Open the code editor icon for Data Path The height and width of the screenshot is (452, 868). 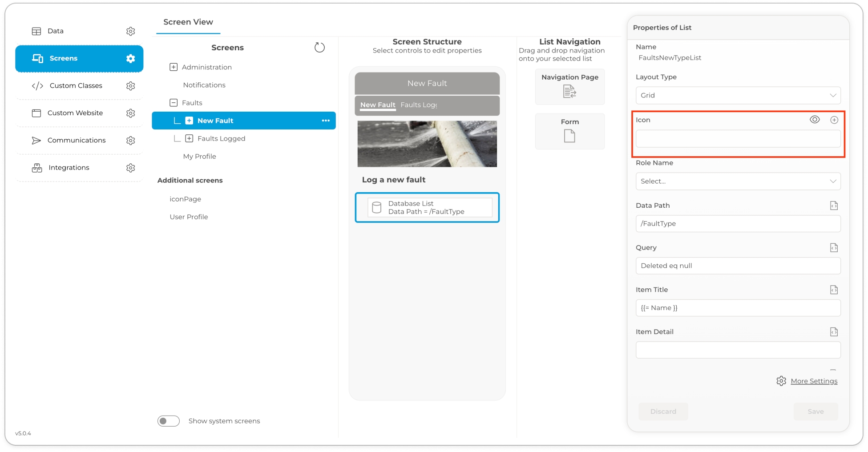coord(834,206)
